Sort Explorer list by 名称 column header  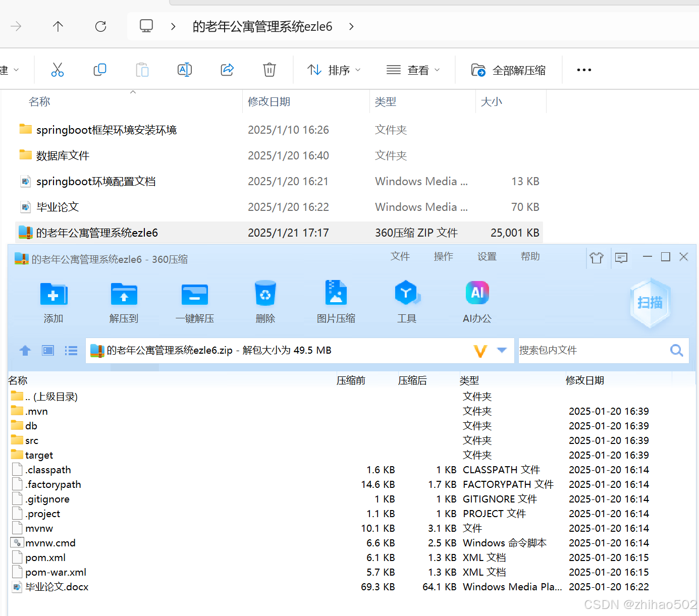[x=40, y=102]
